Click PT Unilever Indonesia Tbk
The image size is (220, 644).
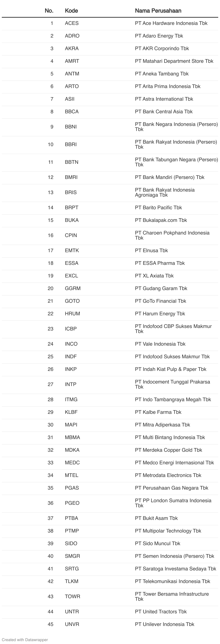click(x=164, y=624)
